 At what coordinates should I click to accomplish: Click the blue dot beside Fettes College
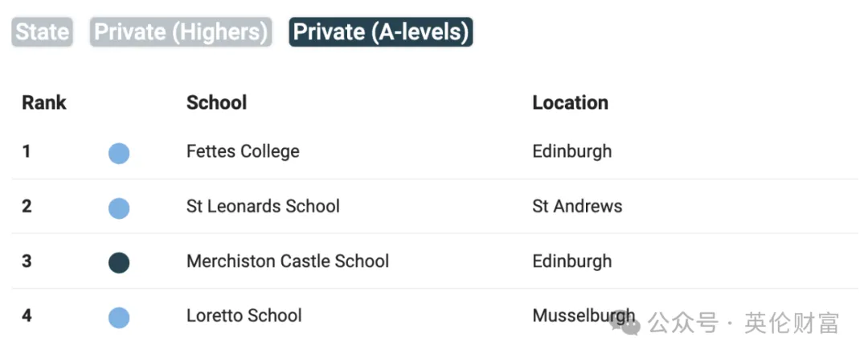pyautogui.click(x=119, y=154)
